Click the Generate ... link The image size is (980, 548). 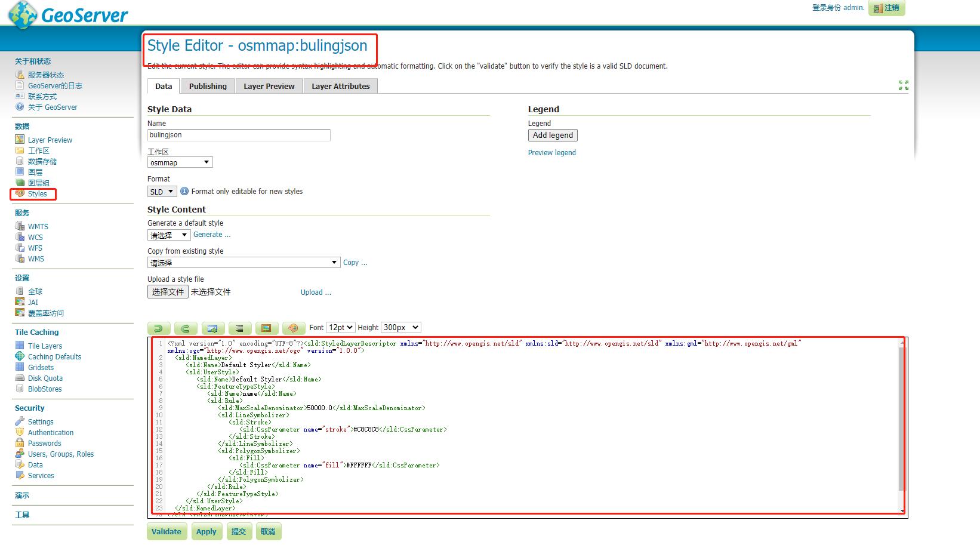212,235
